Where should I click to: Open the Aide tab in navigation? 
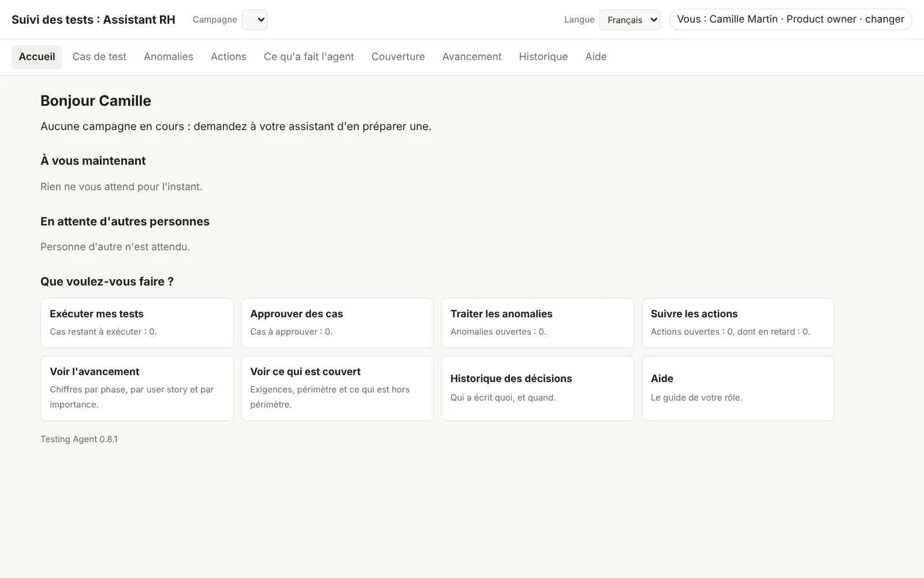click(596, 57)
